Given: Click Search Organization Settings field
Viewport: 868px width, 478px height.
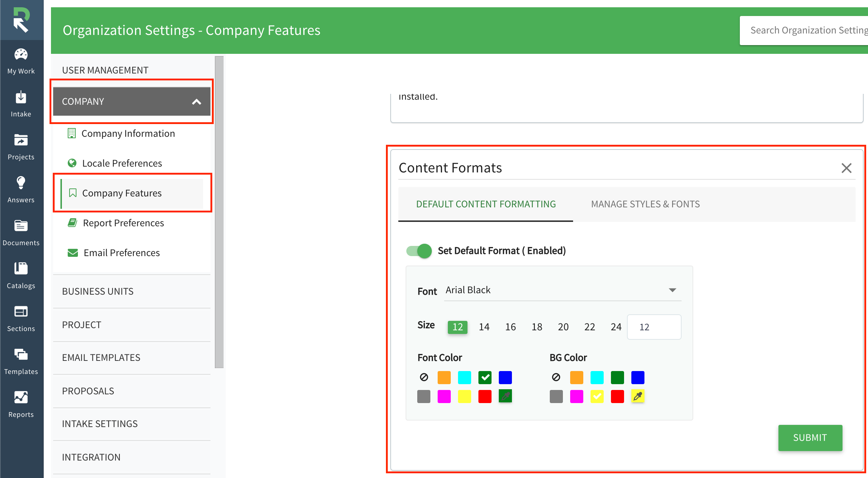Looking at the screenshot, I should click(804, 30).
